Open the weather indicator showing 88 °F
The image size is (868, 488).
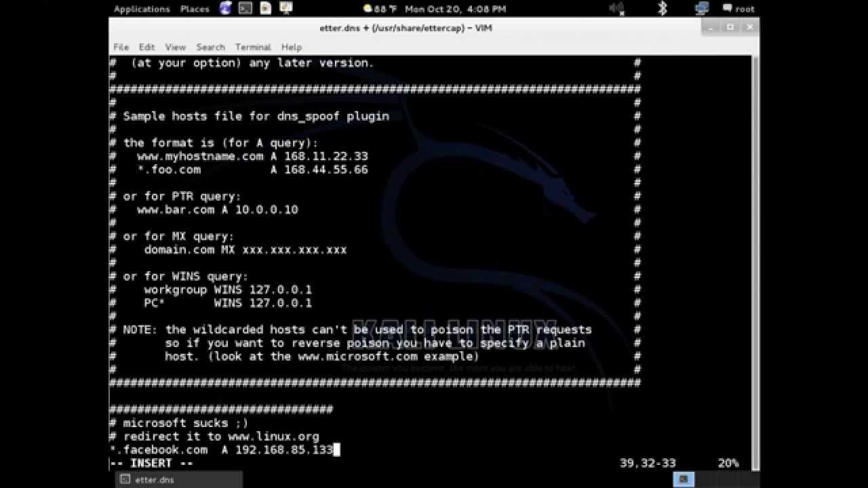pos(380,9)
